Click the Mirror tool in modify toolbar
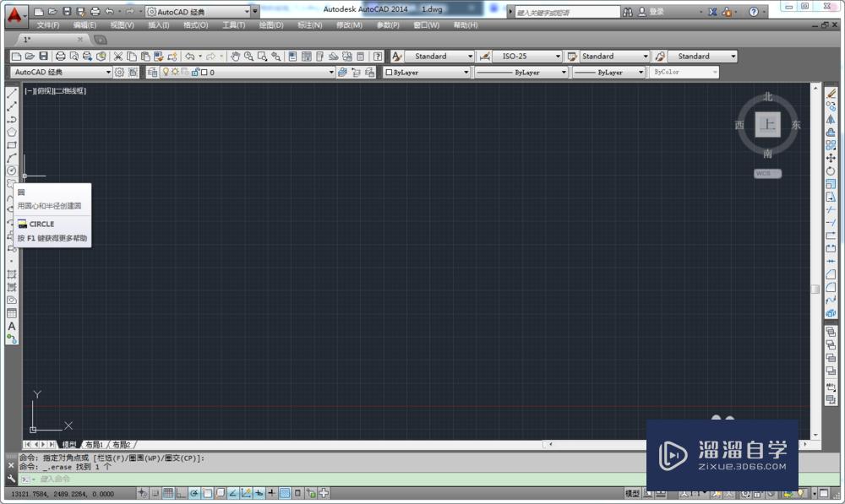The image size is (845, 504). click(831, 120)
